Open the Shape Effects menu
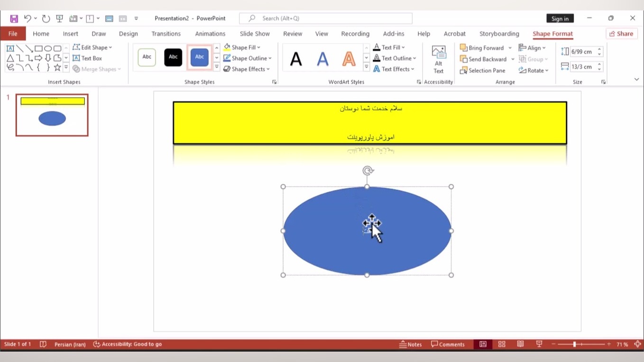 pos(246,69)
